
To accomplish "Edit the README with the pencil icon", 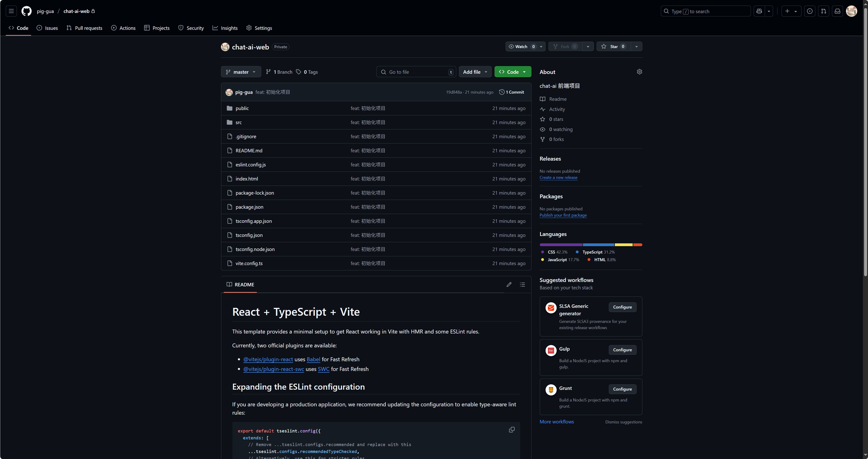I will [509, 285].
